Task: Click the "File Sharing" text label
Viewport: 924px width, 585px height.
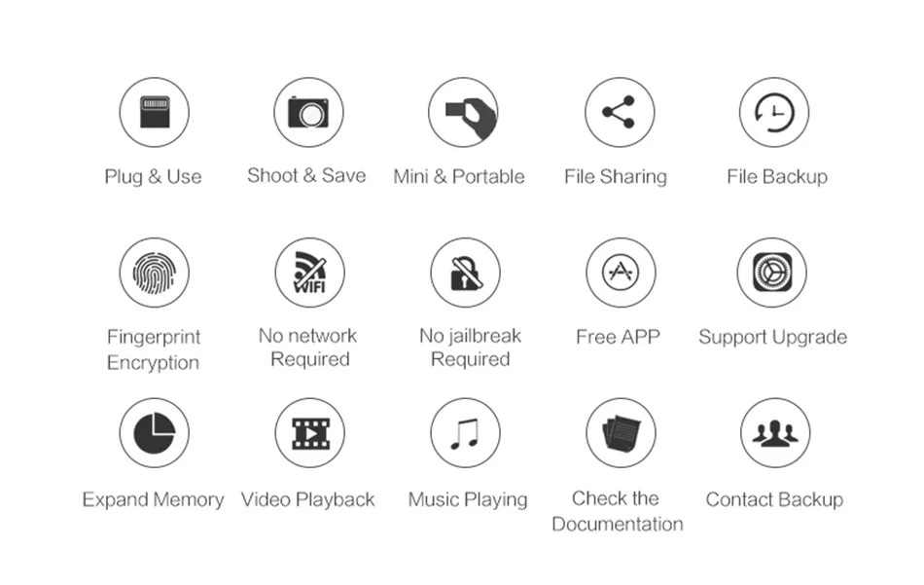Action: (x=616, y=176)
